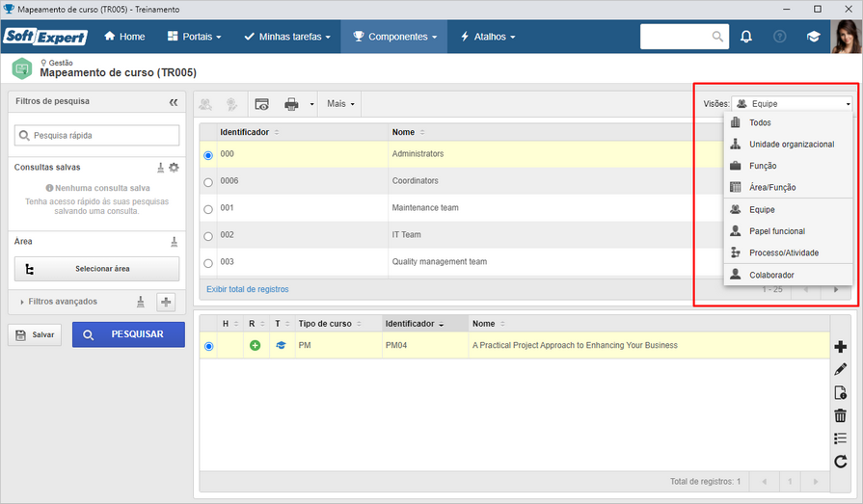Choose Papel funcional view option

click(x=788, y=231)
